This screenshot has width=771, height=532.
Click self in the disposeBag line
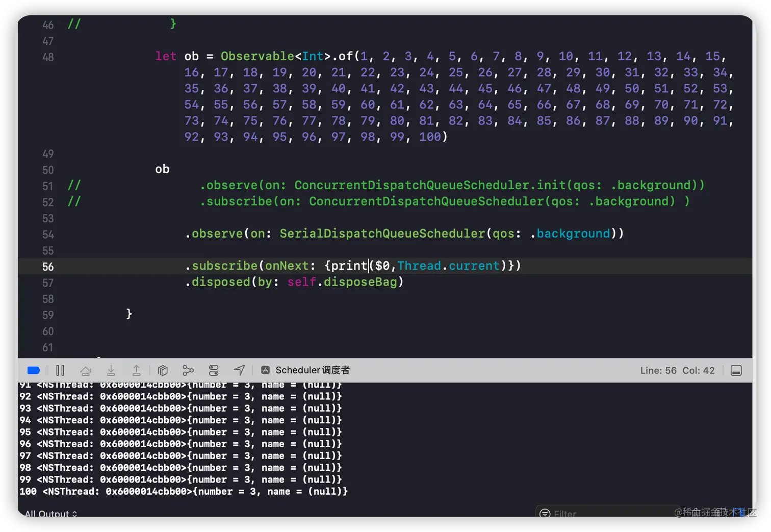pos(301,282)
